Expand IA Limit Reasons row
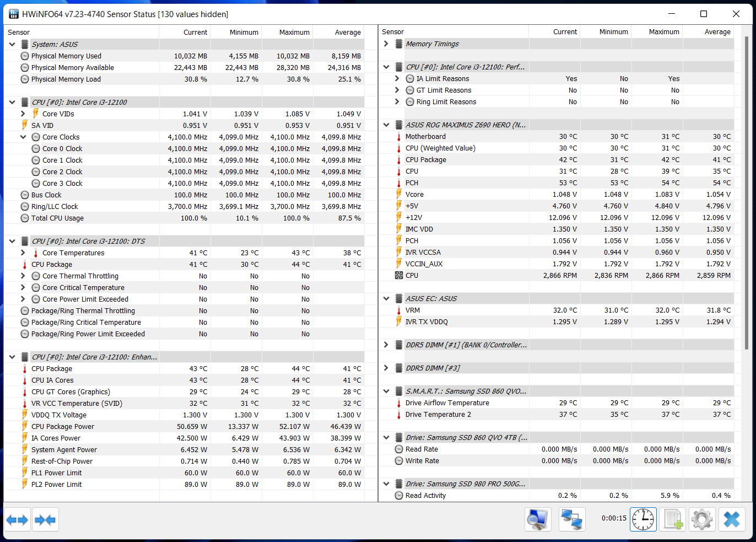The width and height of the screenshot is (756, 542). click(397, 78)
